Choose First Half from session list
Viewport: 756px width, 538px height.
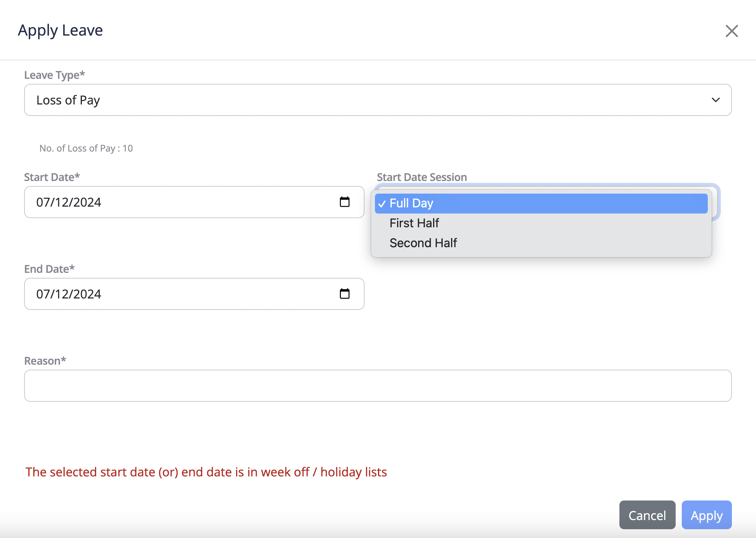(x=414, y=223)
